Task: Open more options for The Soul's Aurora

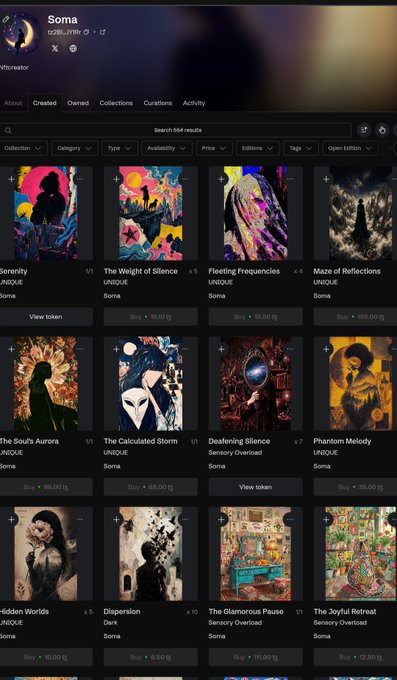Action: point(80,349)
